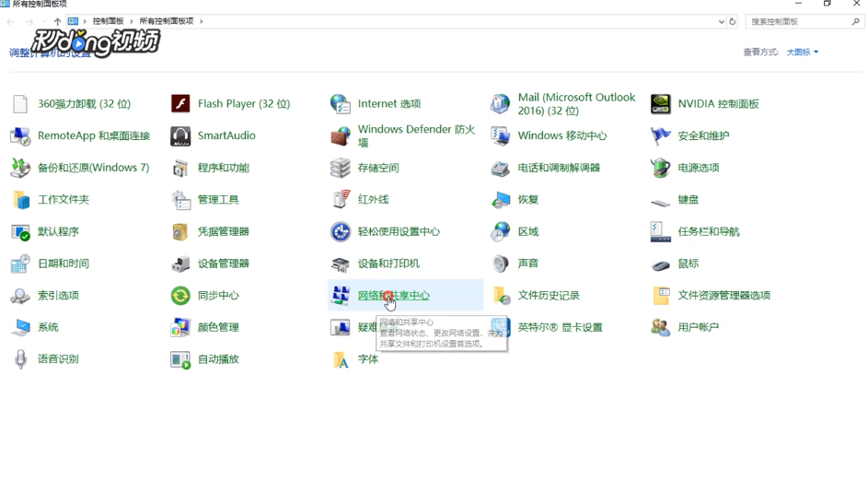Open 用户帐户 people icon

pyautogui.click(x=661, y=328)
